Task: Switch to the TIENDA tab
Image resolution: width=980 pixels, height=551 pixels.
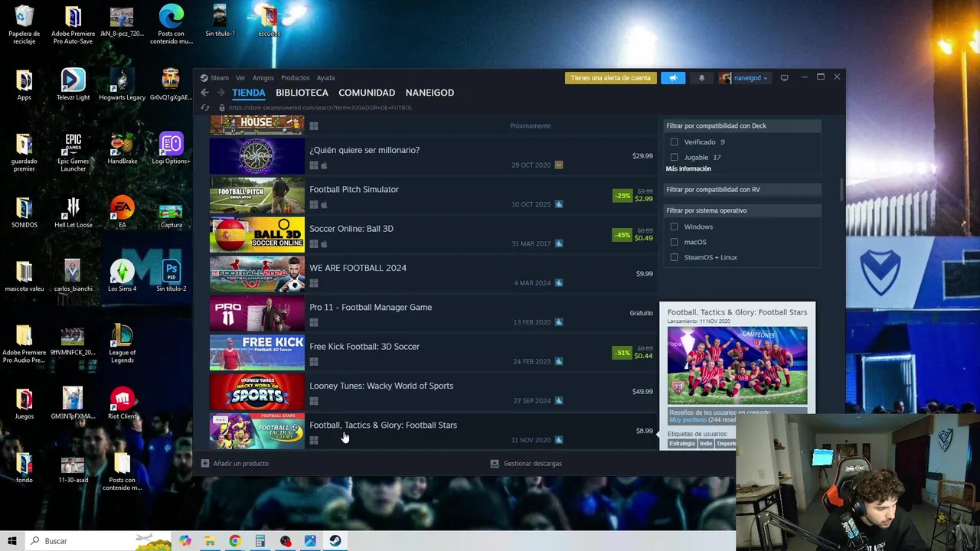Action: [249, 93]
